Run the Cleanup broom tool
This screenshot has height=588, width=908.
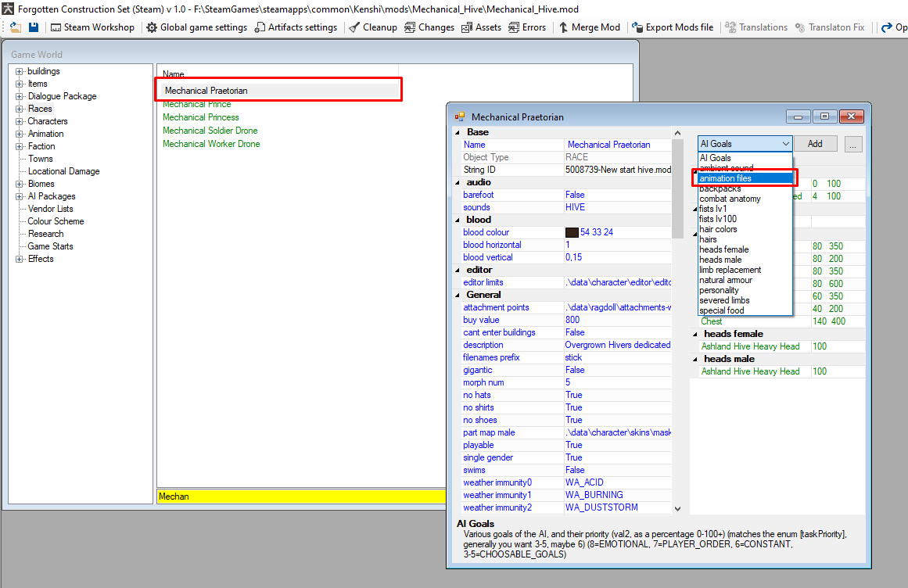[x=373, y=27]
